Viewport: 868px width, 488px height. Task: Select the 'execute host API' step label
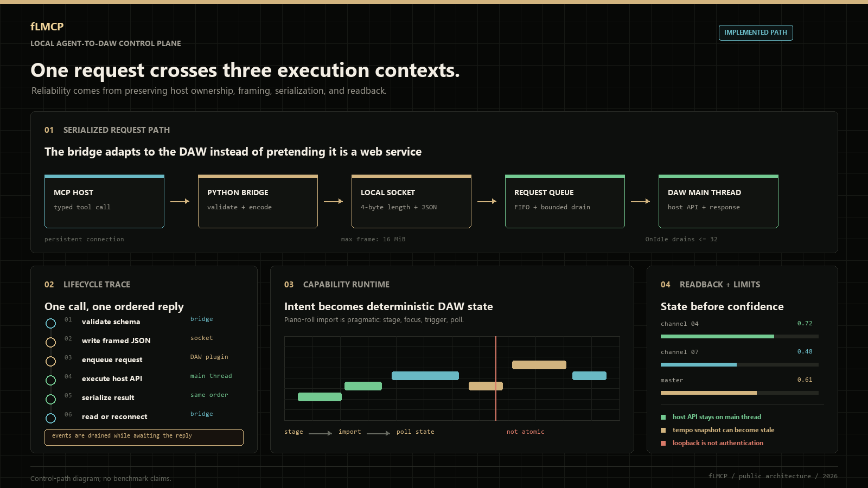[112, 379]
